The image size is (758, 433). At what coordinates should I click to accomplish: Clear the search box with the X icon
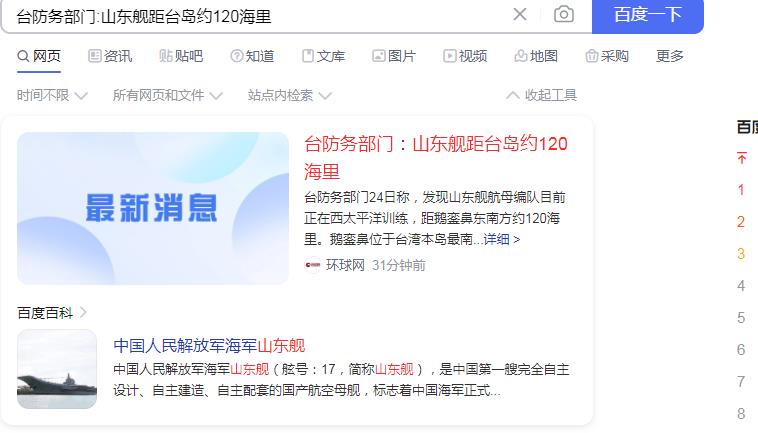coord(520,14)
